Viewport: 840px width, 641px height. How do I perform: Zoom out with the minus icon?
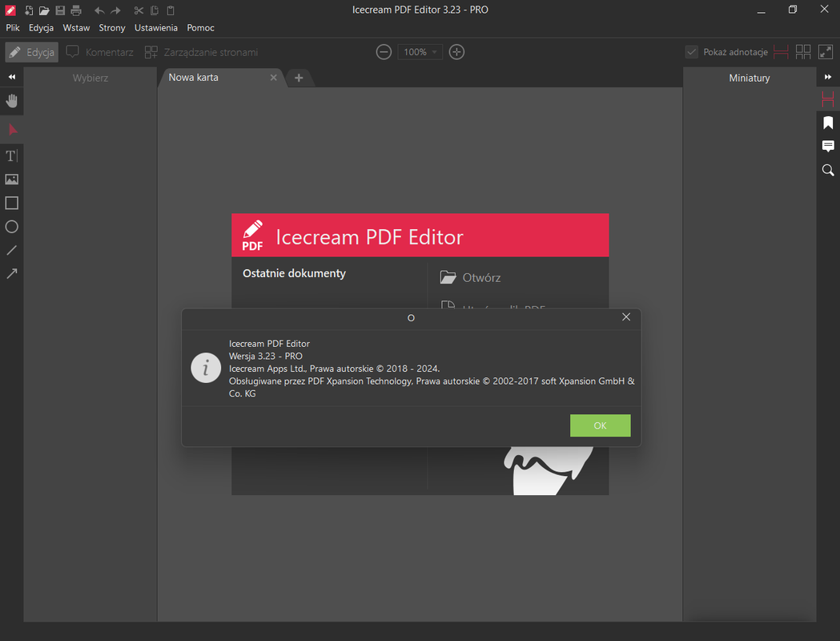384,52
